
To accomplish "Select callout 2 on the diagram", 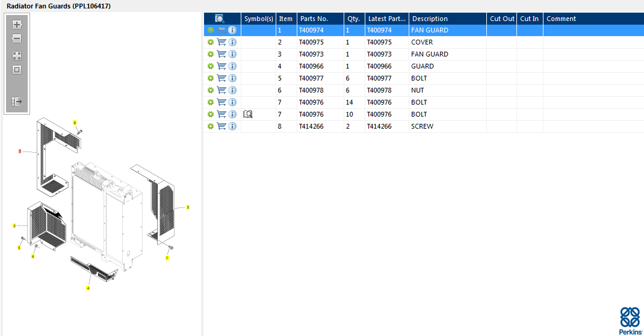I will [x=14, y=225].
